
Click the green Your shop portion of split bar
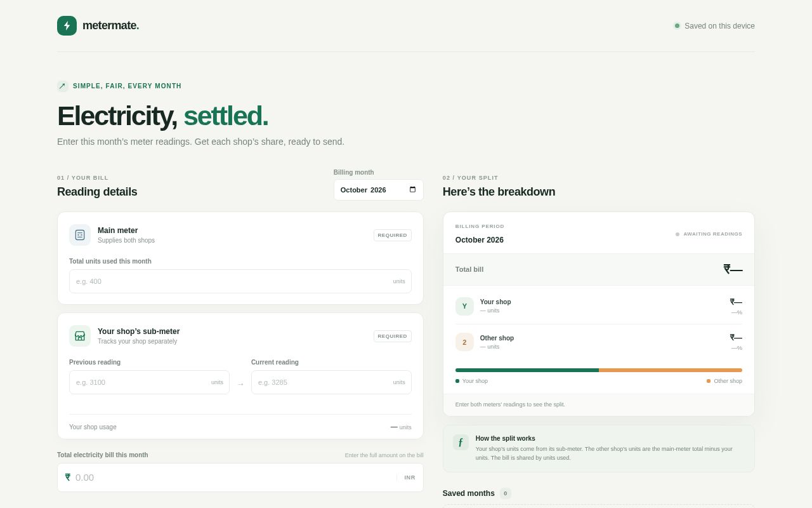tap(527, 370)
